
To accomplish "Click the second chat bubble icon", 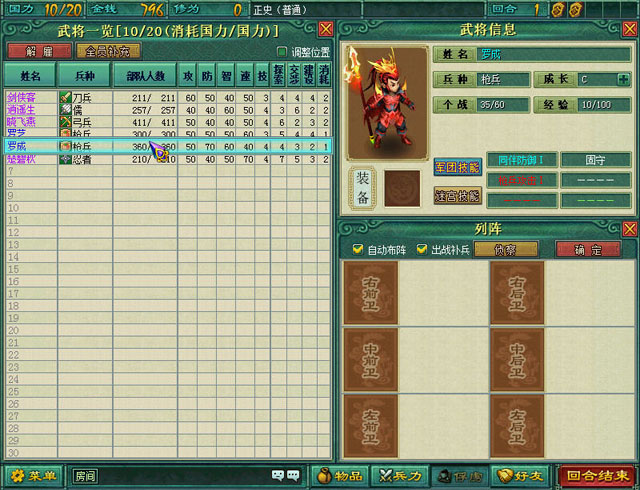I will pos(293,475).
